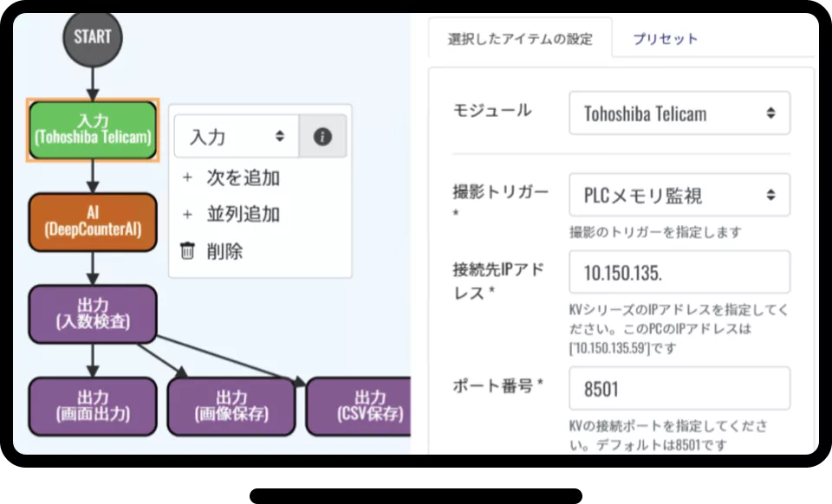This screenshot has height=504, width=832.
Task: Open the 撮影トリガー dropdown showing PLCメモリ監視
Action: [679, 195]
